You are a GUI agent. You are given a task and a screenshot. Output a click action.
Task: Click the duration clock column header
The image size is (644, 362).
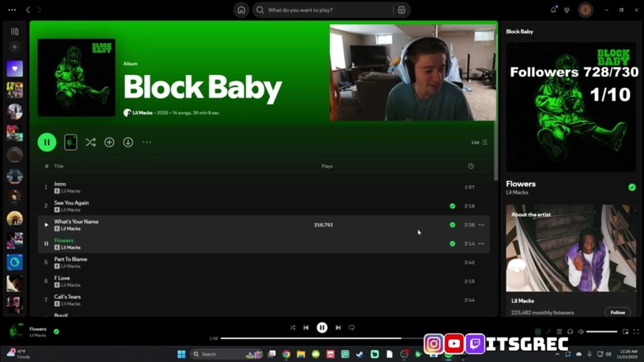[471, 166]
